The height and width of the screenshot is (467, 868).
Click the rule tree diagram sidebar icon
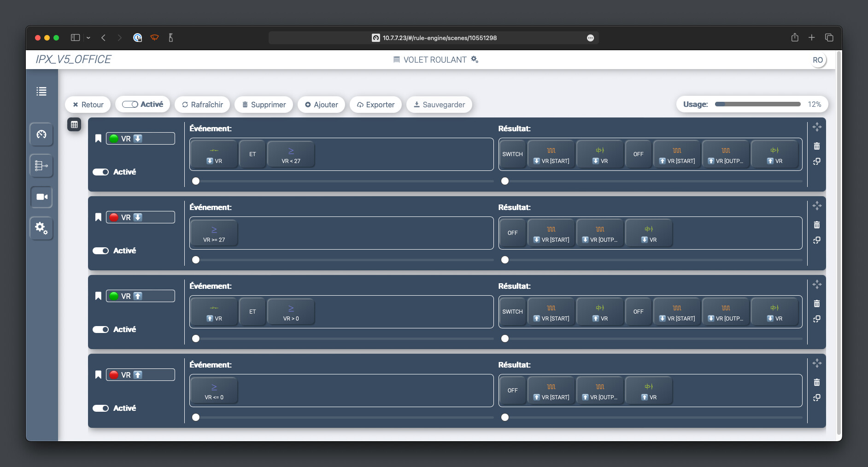41,166
